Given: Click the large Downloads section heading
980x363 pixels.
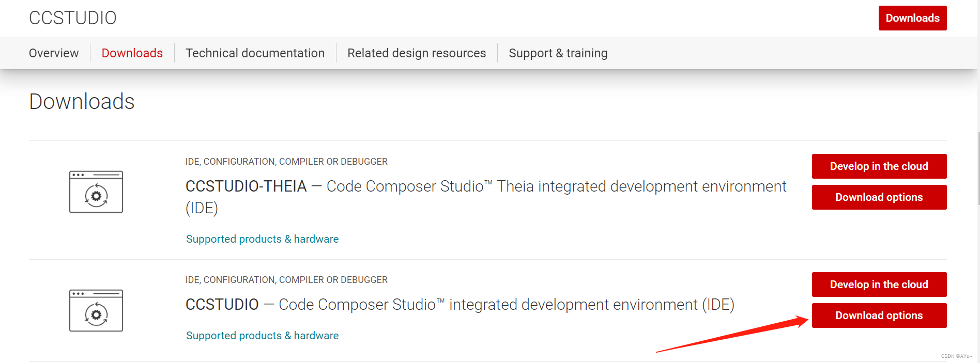Looking at the screenshot, I should 82,102.
